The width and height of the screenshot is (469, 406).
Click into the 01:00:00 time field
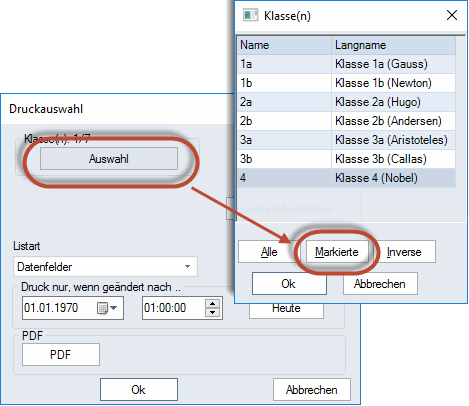tap(174, 308)
